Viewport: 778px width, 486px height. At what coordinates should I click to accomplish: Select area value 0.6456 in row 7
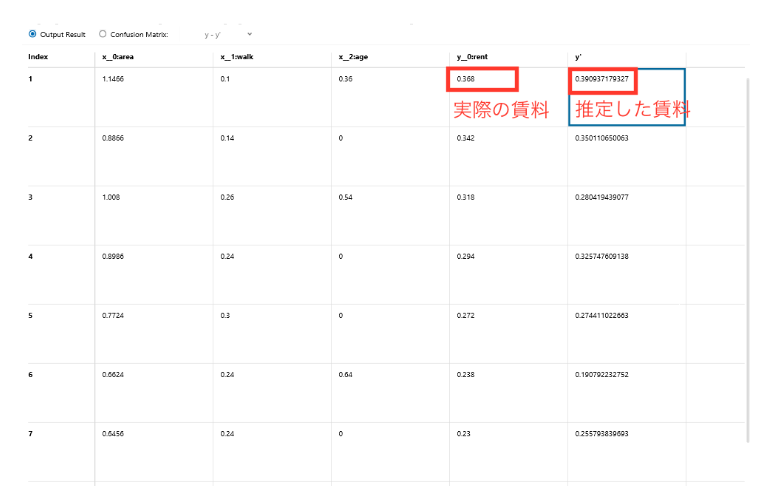(113, 433)
